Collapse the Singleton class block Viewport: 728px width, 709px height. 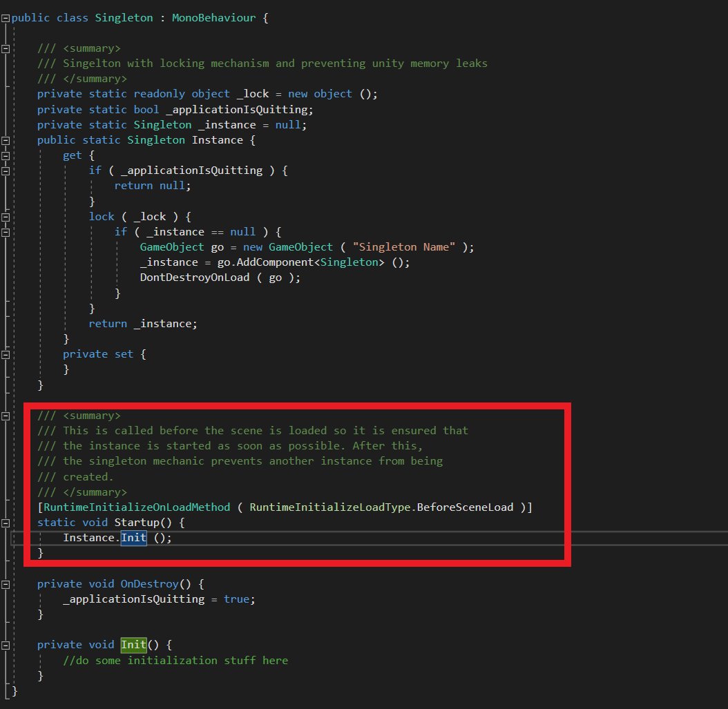pyautogui.click(x=6, y=18)
